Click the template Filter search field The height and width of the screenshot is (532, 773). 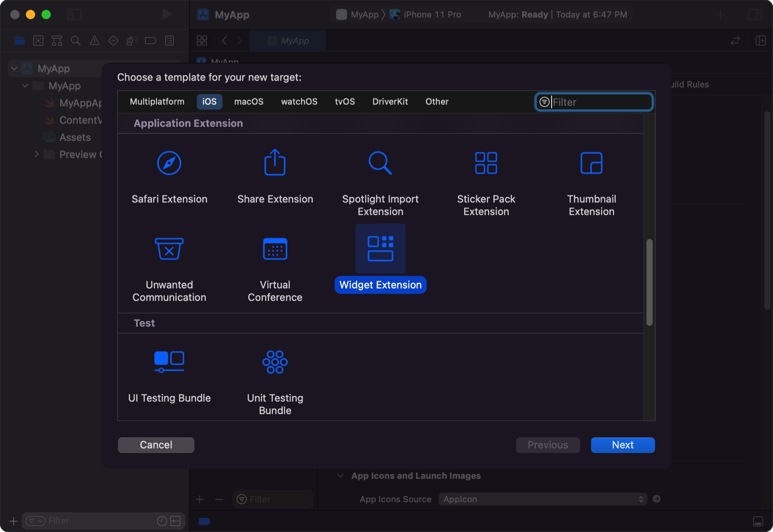pyautogui.click(x=594, y=102)
